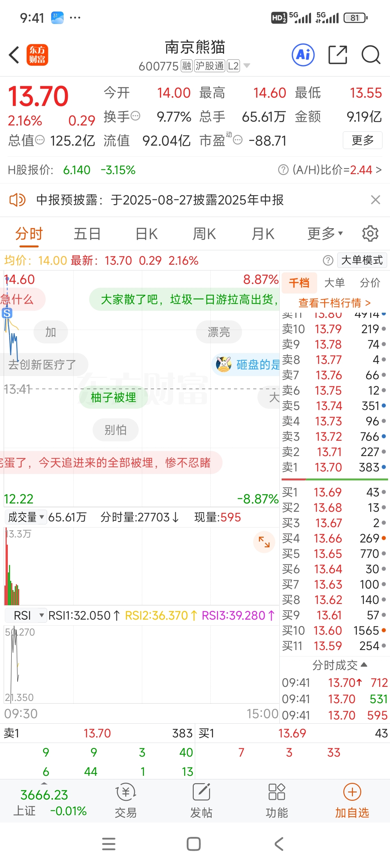Switch to the 分价 tab
The height and width of the screenshot is (868, 390).
coord(370,282)
